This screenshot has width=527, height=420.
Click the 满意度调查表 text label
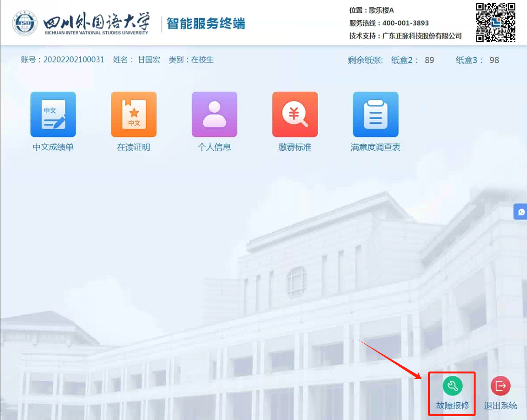[x=376, y=147]
